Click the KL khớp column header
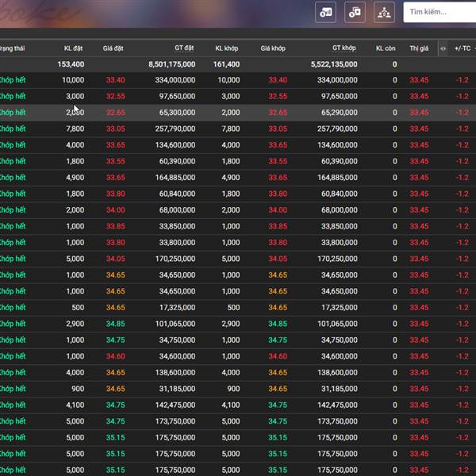 (x=227, y=48)
